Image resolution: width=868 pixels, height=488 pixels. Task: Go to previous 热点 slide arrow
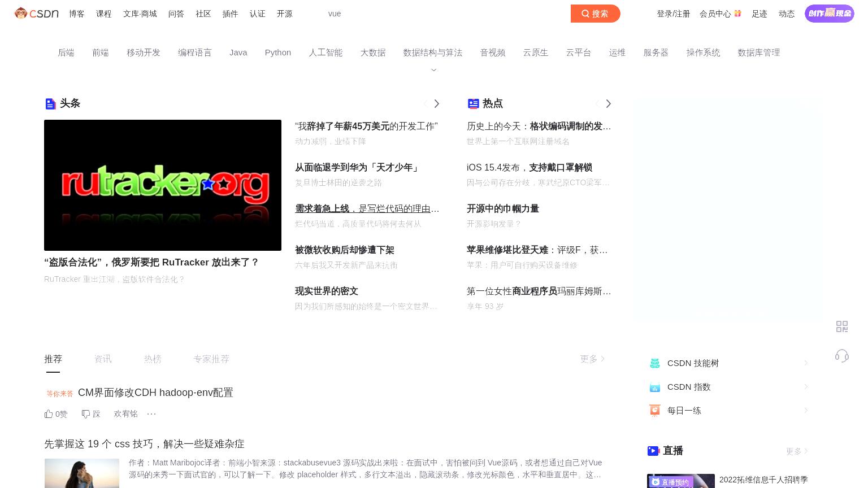[597, 103]
